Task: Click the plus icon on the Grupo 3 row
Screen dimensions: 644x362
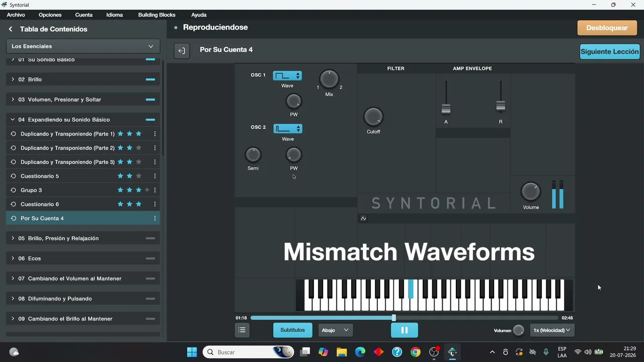Action: tap(147, 190)
